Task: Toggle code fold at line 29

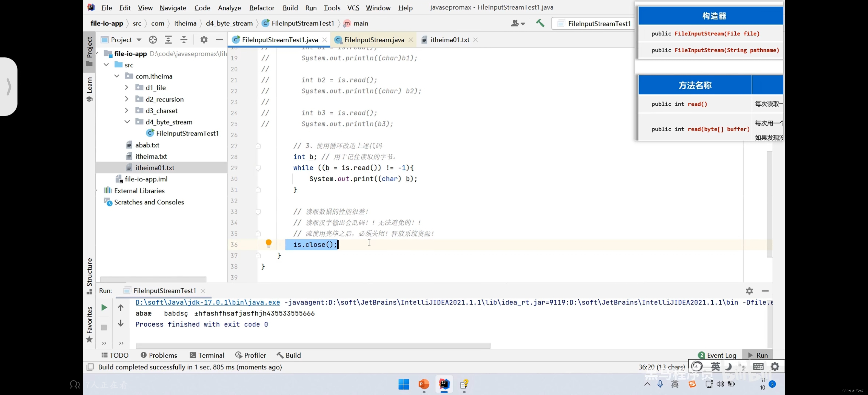Action: point(258,168)
